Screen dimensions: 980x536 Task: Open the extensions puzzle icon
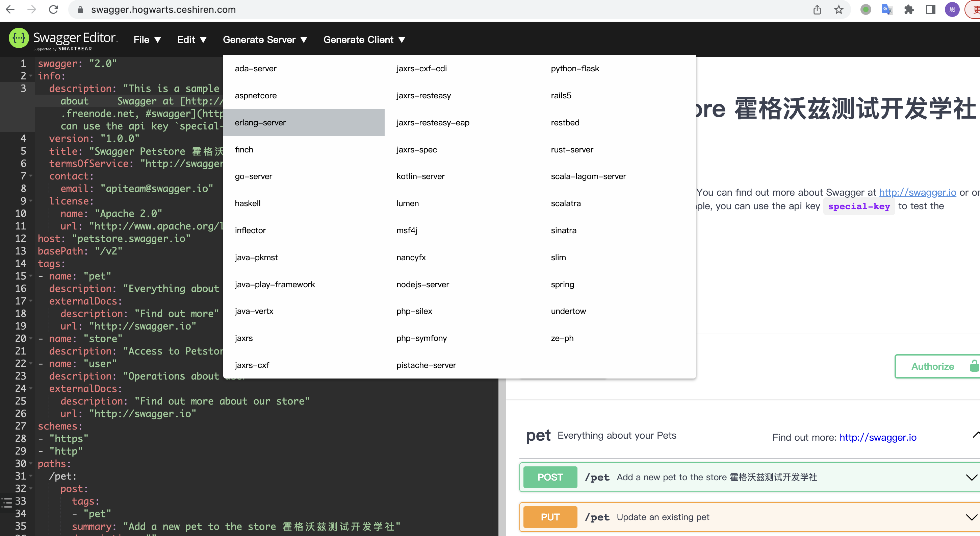pyautogui.click(x=909, y=9)
